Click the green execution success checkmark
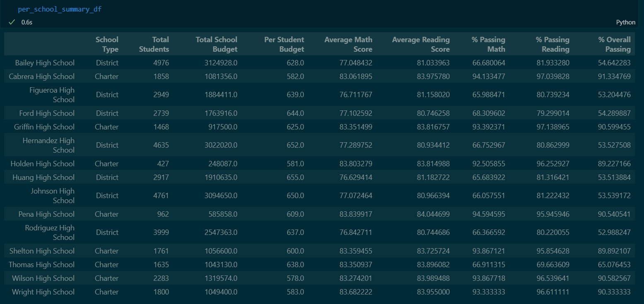 pyautogui.click(x=12, y=22)
